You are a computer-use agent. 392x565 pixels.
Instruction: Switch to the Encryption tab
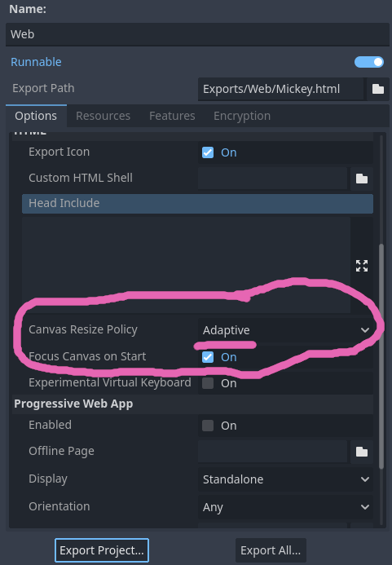[x=242, y=116]
